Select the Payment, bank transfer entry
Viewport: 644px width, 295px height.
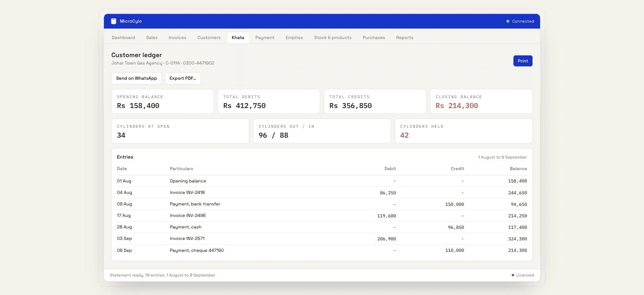click(x=322, y=204)
